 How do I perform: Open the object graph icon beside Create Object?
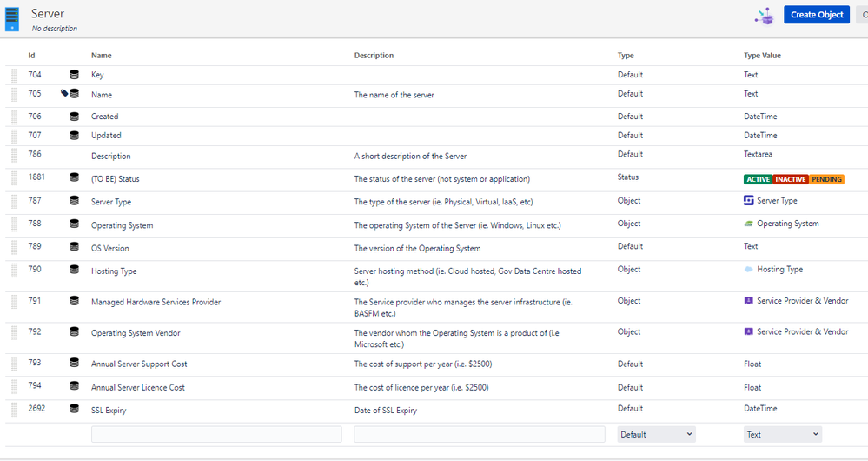pyautogui.click(x=765, y=16)
